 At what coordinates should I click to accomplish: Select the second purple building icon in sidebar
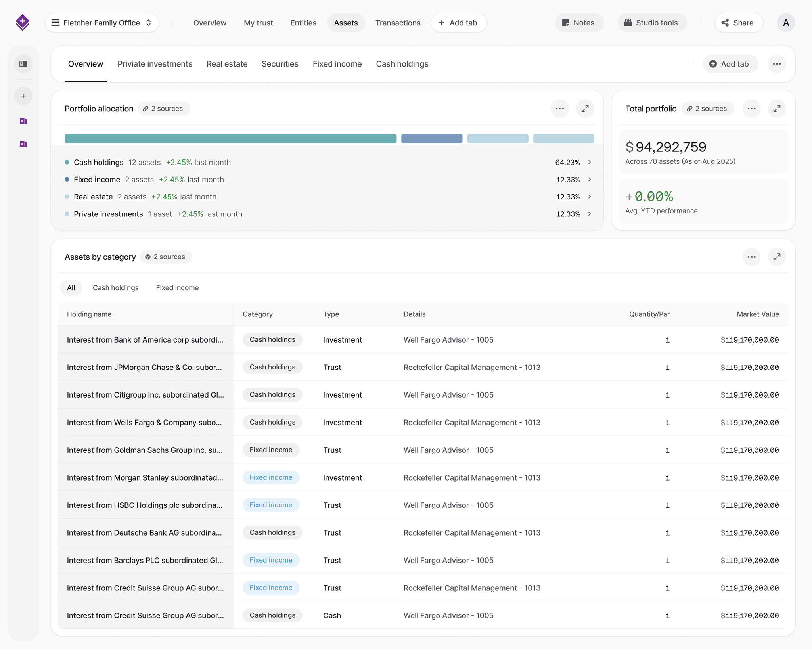coord(23,144)
